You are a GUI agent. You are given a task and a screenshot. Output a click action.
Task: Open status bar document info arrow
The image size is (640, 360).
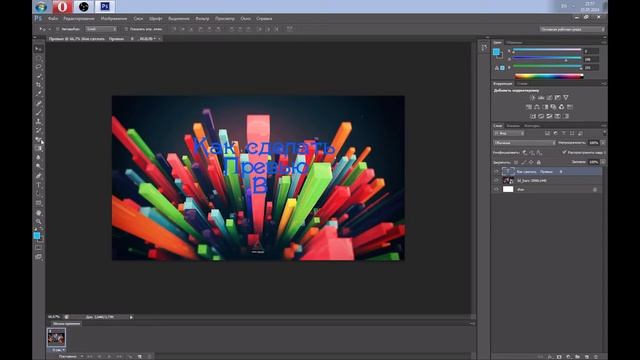(x=131, y=317)
